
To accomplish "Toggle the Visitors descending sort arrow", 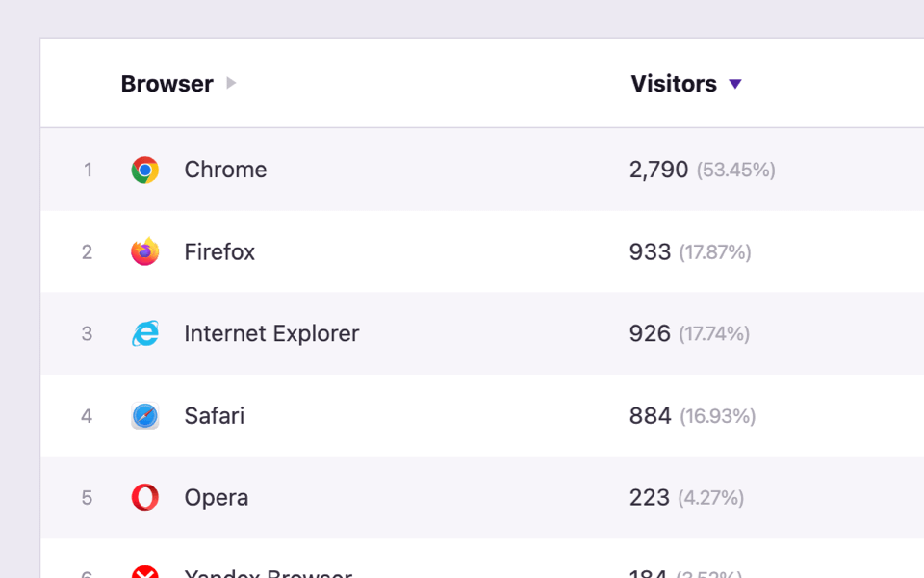I will point(735,85).
